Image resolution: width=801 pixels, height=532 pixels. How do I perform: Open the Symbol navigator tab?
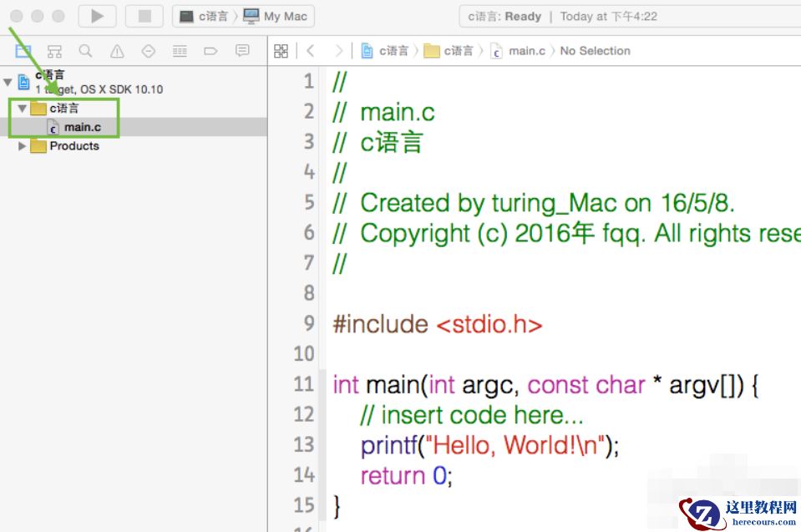pyautogui.click(x=54, y=51)
